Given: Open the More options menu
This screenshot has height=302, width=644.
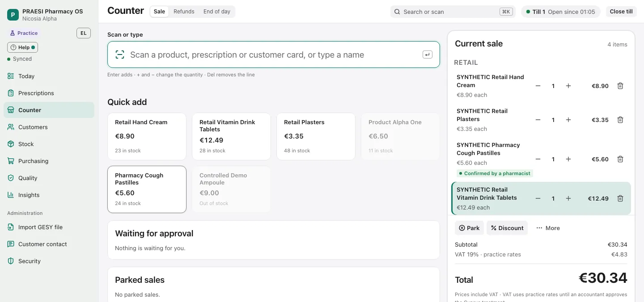Looking at the screenshot, I should (548, 228).
